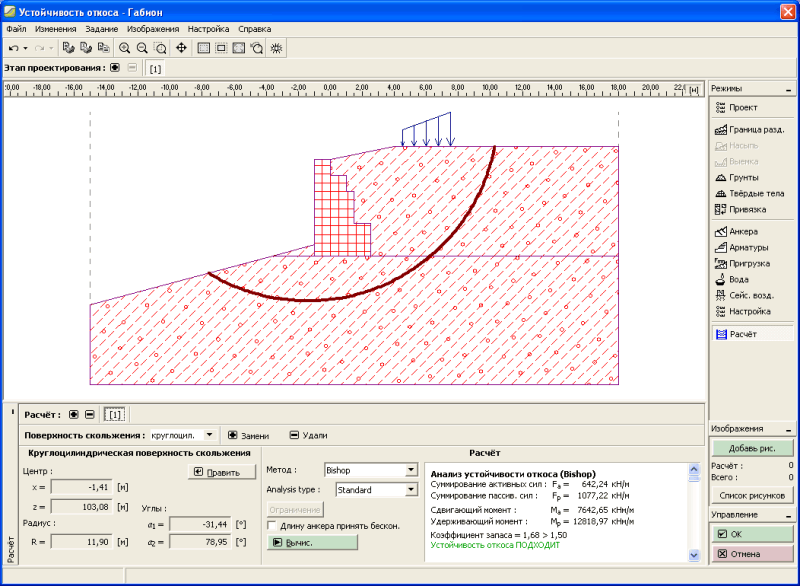Click the zoom in magnifier icon

point(125,47)
